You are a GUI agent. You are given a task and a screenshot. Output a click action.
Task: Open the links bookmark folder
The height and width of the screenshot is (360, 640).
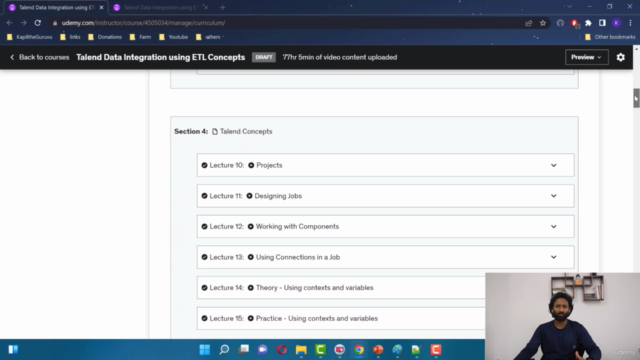[x=70, y=37]
